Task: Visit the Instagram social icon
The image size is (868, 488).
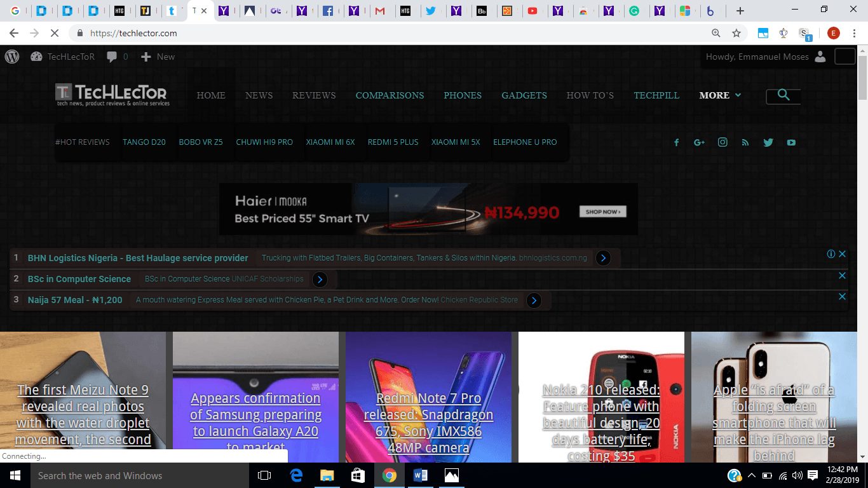Action: tap(722, 142)
